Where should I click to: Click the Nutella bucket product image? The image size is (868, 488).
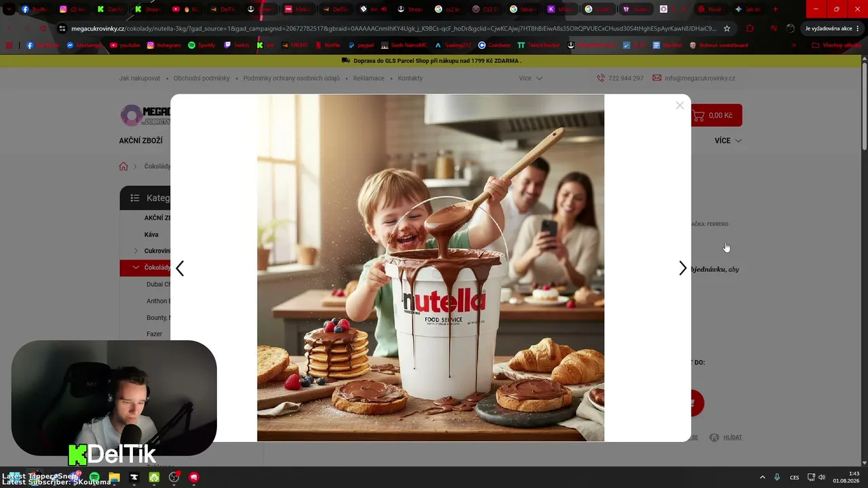pyautogui.click(x=431, y=268)
